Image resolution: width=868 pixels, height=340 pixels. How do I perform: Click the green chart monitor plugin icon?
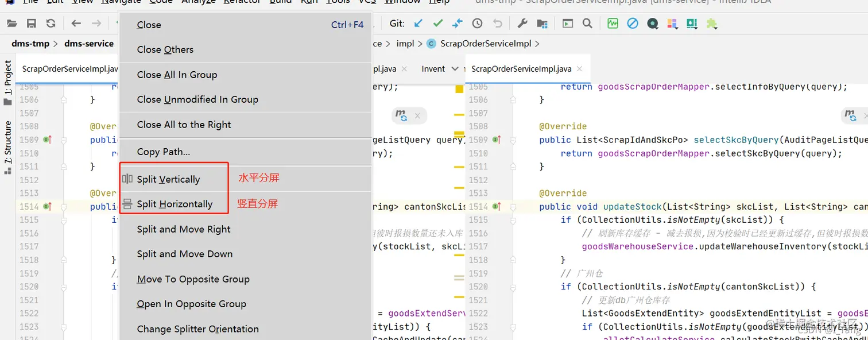[x=613, y=24]
